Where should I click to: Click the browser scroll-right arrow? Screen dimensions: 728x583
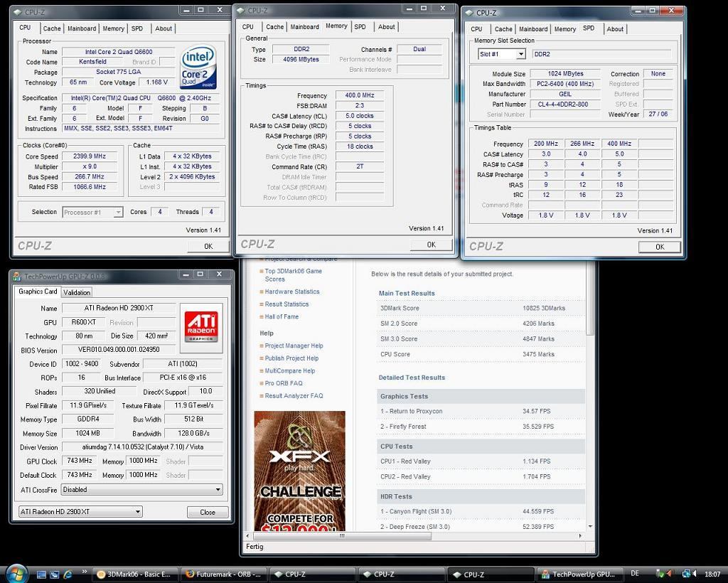click(x=580, y=535)
